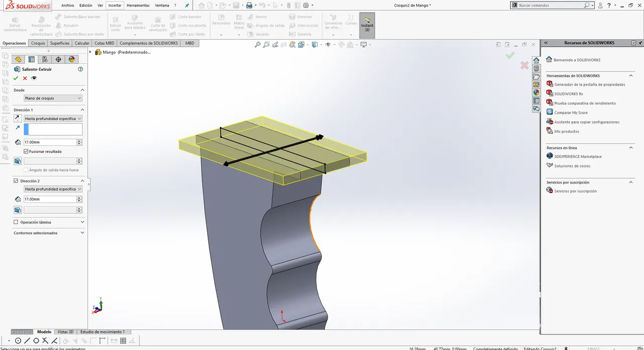
Task: Open the Appearances task pane tab
Action: click(x=536, y=93)
